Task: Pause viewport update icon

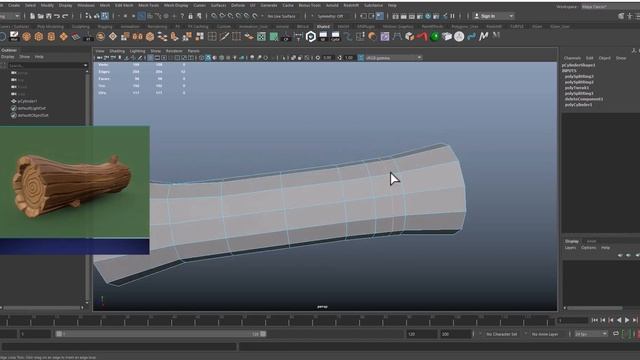Action: [x=452, y=16]
